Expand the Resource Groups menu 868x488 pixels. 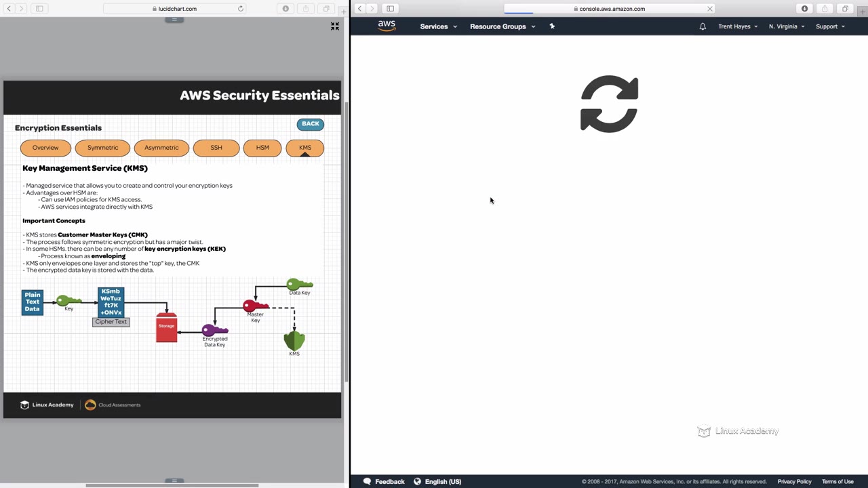click(x=502, y=26)
